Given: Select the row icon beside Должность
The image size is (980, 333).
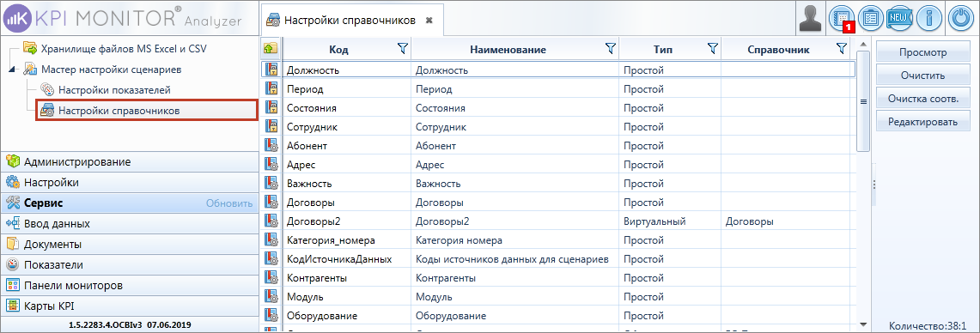Looking at the screenshot, I should click(271, 70).
